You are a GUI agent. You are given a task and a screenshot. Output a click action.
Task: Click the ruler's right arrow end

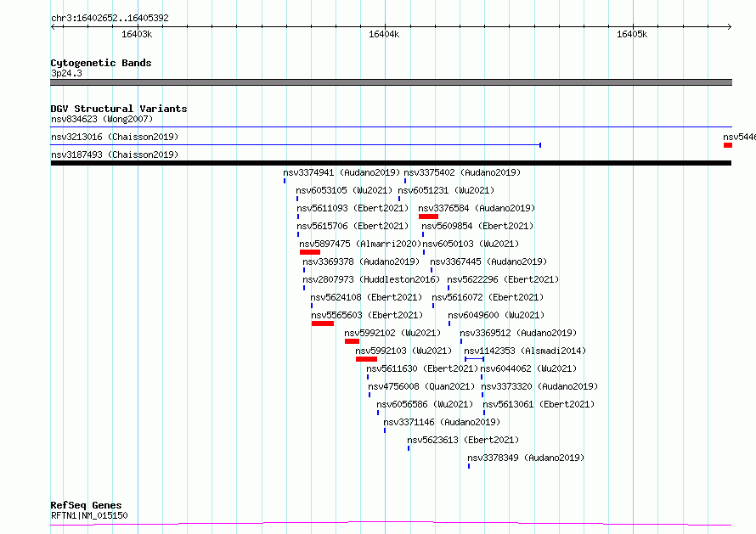(730, 26)
